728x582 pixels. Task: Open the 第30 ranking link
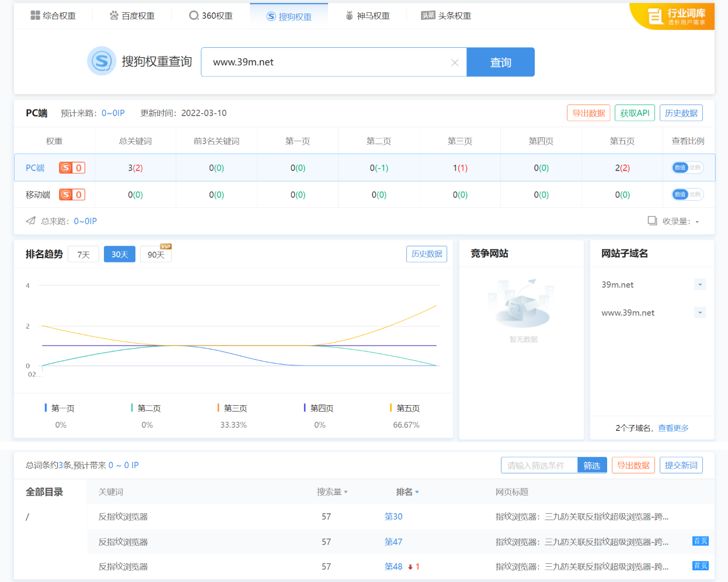click(393, 517)
